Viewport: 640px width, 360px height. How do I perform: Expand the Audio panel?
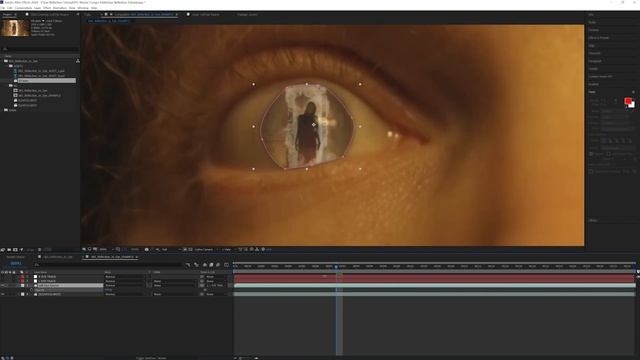point(592,22)
